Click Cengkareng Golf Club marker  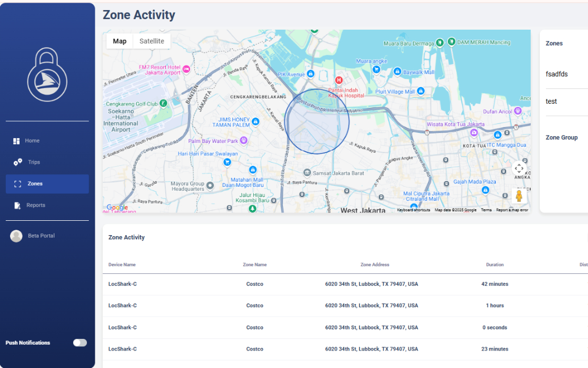coord(163,103)
